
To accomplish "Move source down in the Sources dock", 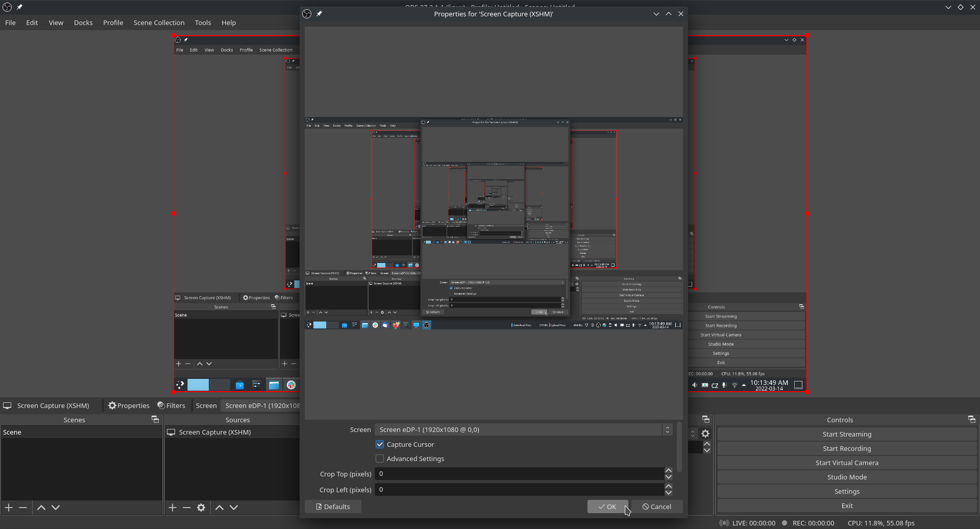I will click(x=234, y=508).
